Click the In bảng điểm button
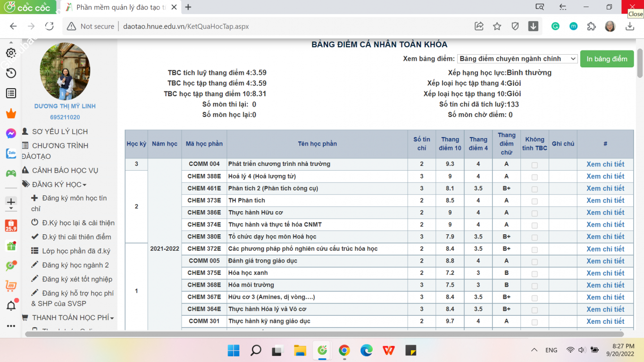 (x=607, y=59)
